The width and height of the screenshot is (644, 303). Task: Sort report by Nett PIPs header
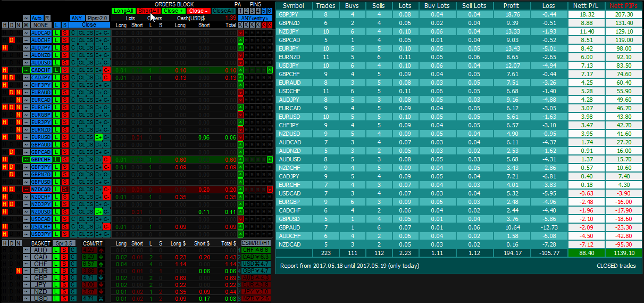coord(624,5)
